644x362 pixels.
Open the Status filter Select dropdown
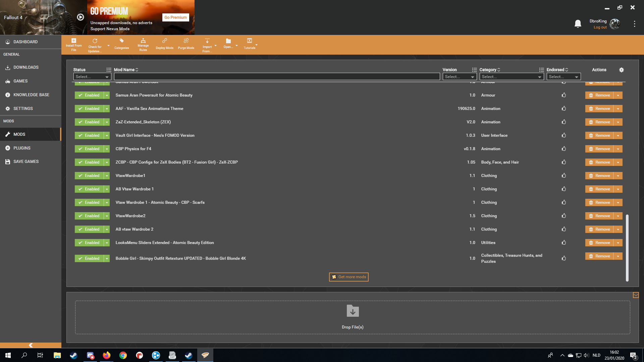click(x=92, y=77)
